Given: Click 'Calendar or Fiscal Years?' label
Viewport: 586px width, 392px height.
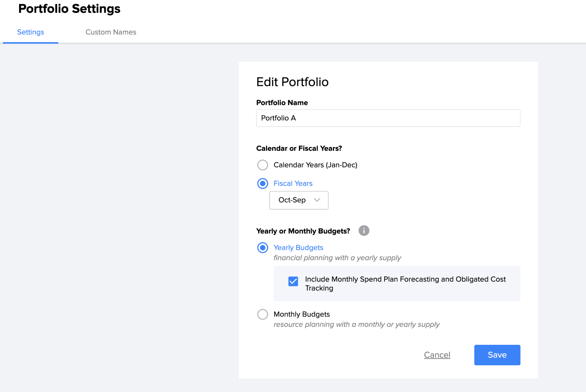Looking at the screenshot, I should [x=299, y=148].
